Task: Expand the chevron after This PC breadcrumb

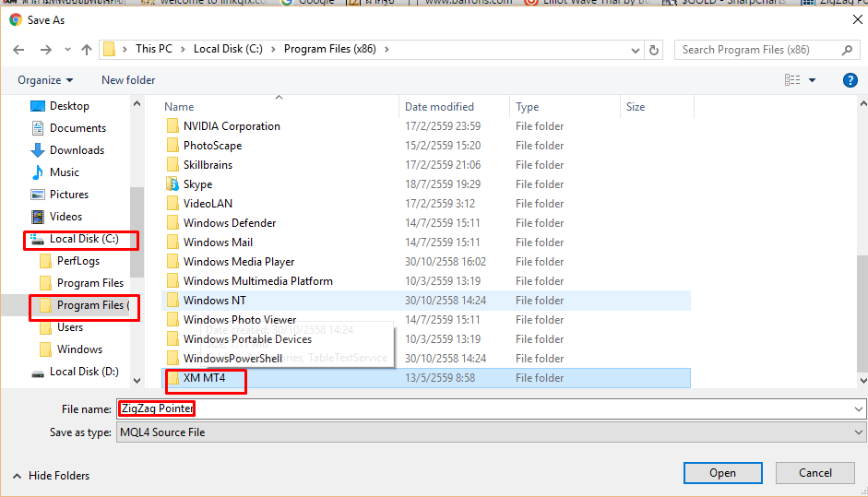Action: 183,49
